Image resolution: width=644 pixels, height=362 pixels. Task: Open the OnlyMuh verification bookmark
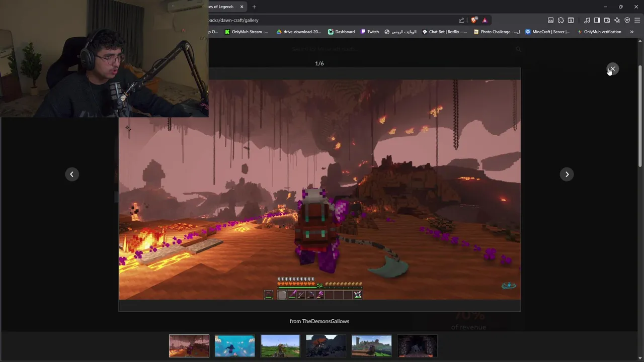[599, 32]
